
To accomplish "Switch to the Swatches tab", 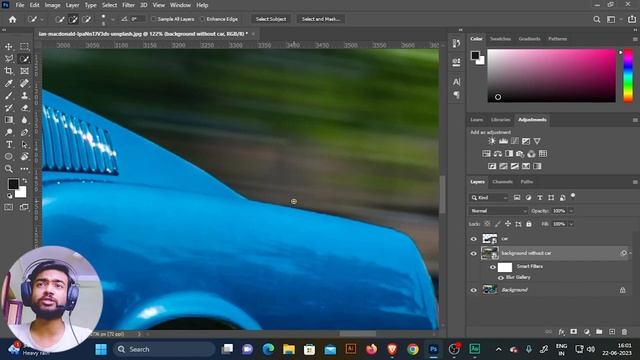I will click(x=500, y=39).
